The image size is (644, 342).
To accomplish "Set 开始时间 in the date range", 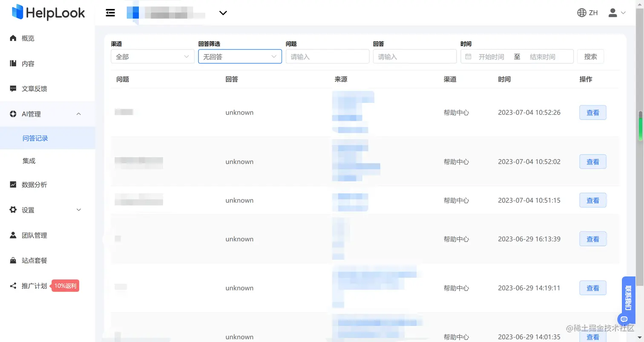I will click(x=491, y=57).
